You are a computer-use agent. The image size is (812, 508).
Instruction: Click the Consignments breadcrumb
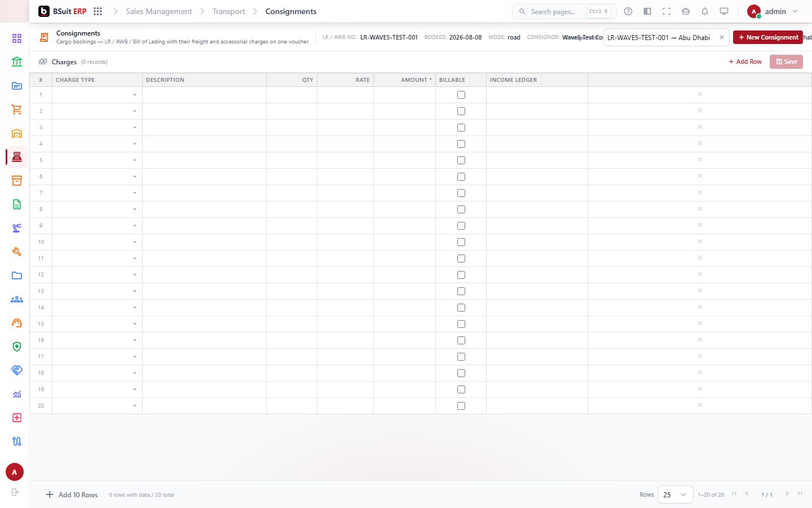pyautogui.click(x=291, y=11)
